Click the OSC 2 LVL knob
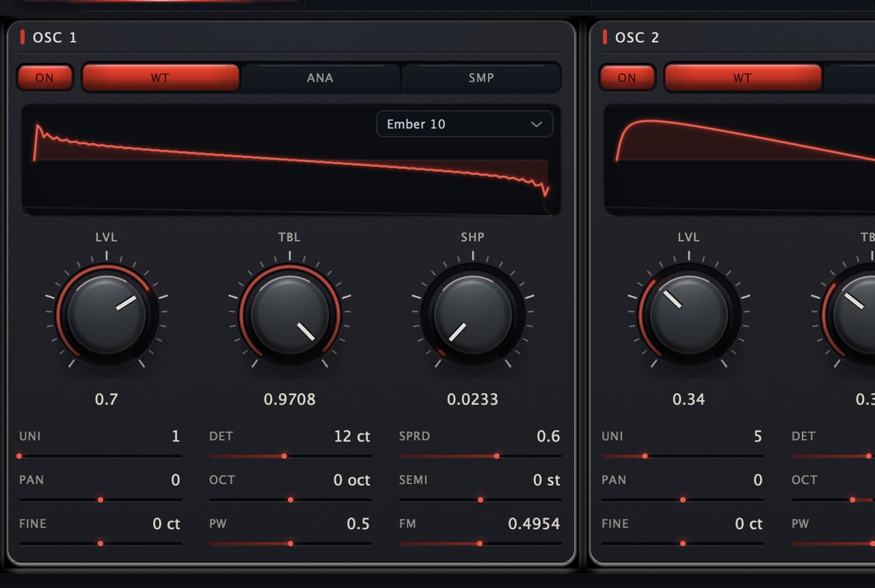The image size is (875, 588). (x=689, y=315)
